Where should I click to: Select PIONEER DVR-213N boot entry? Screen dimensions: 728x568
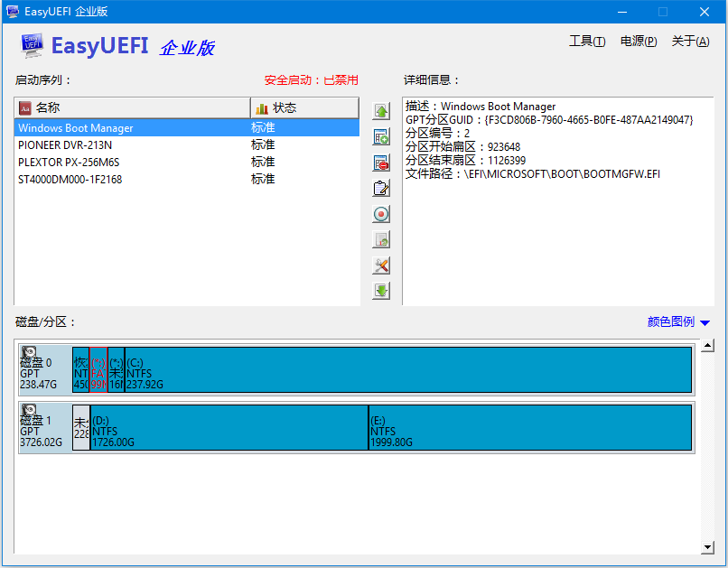tap(187, 144)
